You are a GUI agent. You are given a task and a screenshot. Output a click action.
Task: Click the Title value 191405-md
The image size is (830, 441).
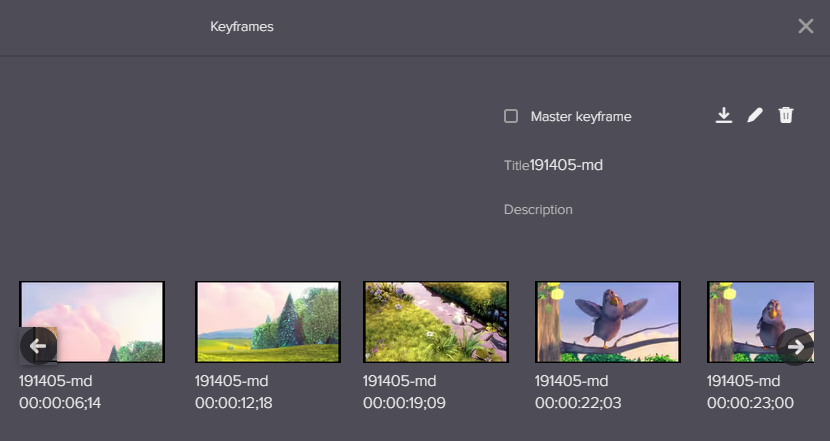(x=566, y=165)
